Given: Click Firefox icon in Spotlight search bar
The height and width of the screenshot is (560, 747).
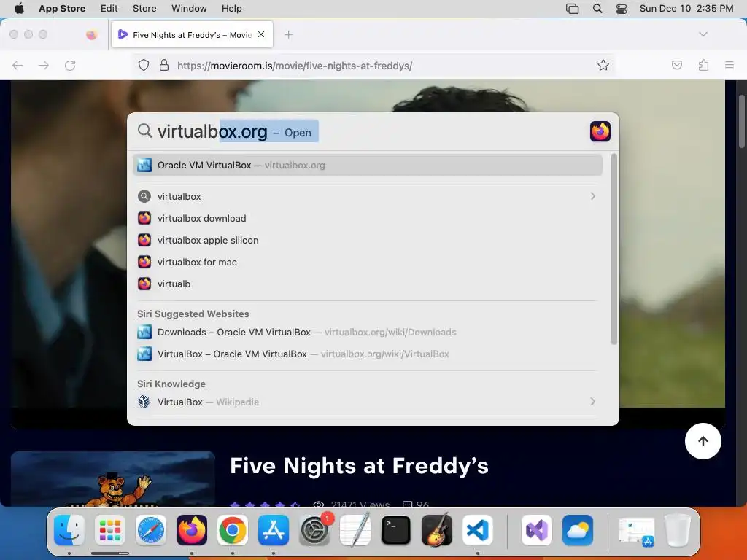Looking at the screenshot, I should pos(600,131).
